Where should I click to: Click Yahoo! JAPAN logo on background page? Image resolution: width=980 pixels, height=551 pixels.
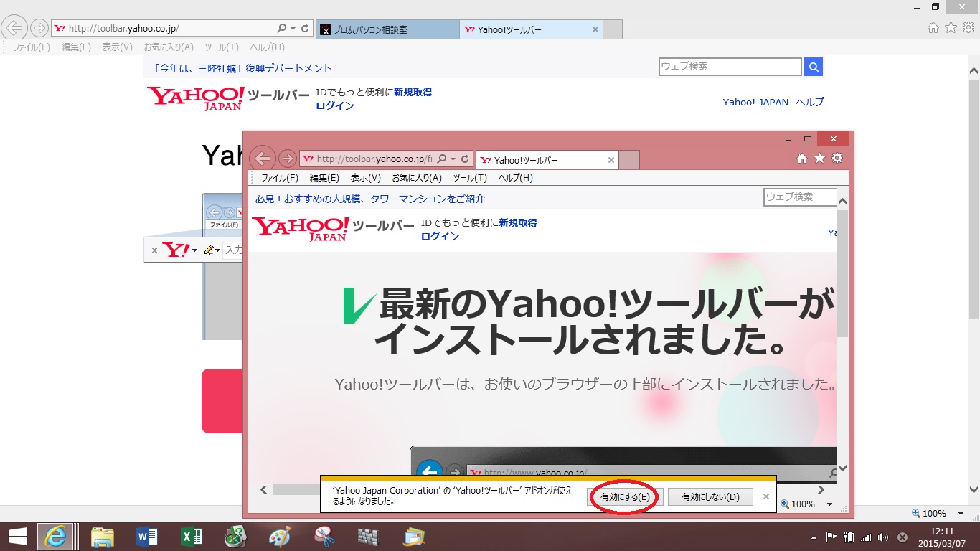pyautogui.click(x=196, y=98)
